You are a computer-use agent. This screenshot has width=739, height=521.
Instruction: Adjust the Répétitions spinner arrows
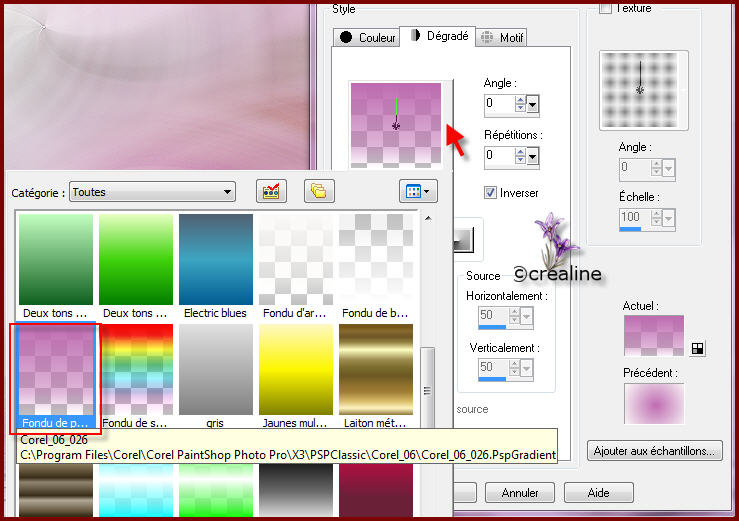coord(520,156)
